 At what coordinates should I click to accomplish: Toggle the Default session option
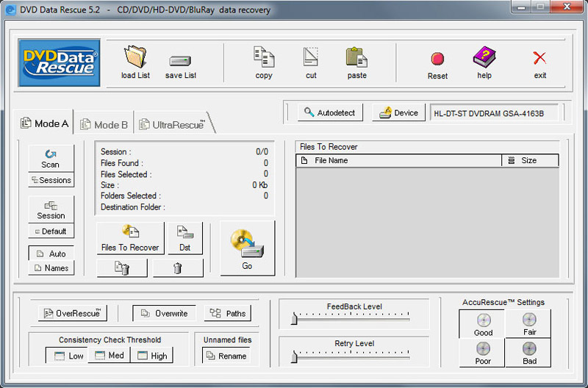pyautogui.click(x=51, y=231)
